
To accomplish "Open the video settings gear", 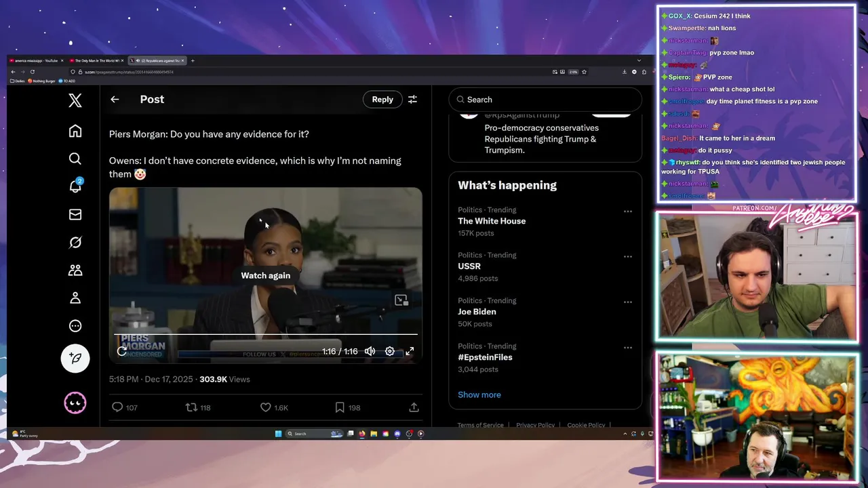I will pyautogui.click(x=390, y=351).
